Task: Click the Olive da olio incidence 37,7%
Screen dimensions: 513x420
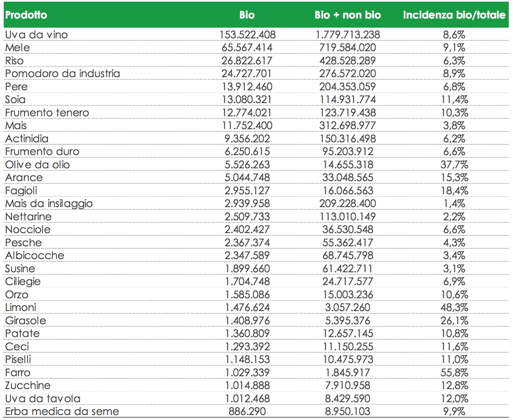Action: pos(454,165)
